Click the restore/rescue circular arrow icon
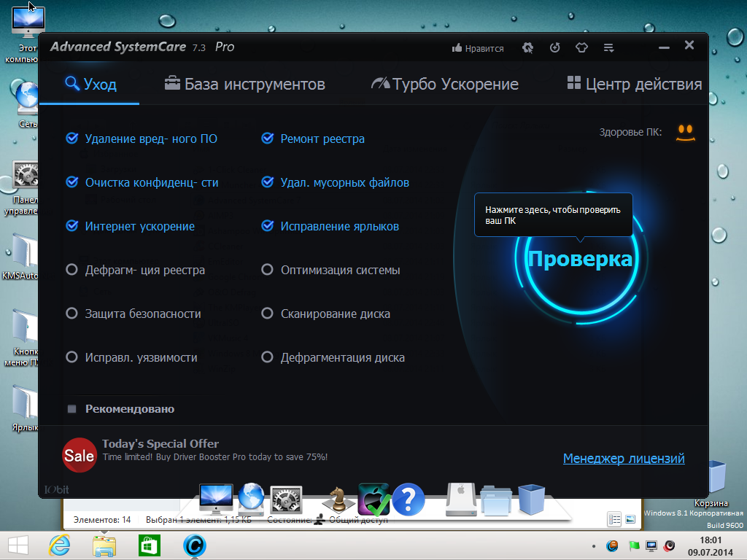The image size is (747, 560). (x=555, y=47)
